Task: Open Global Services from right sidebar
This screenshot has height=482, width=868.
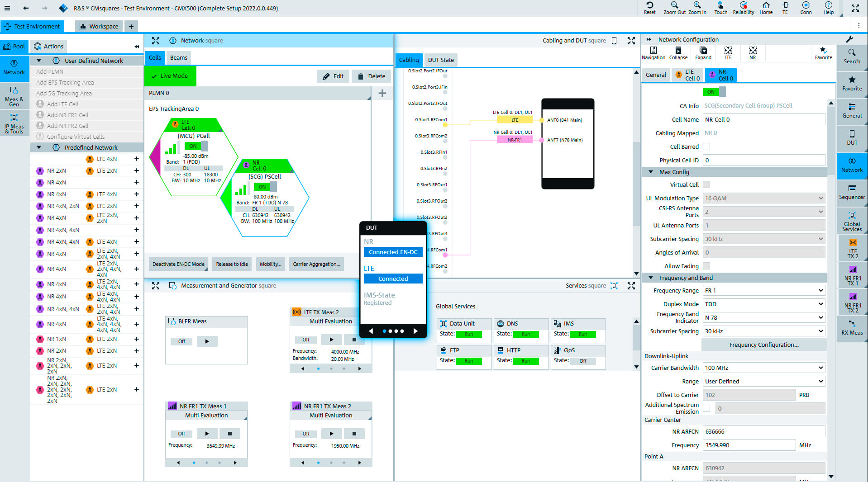Action: click(851, 220)
